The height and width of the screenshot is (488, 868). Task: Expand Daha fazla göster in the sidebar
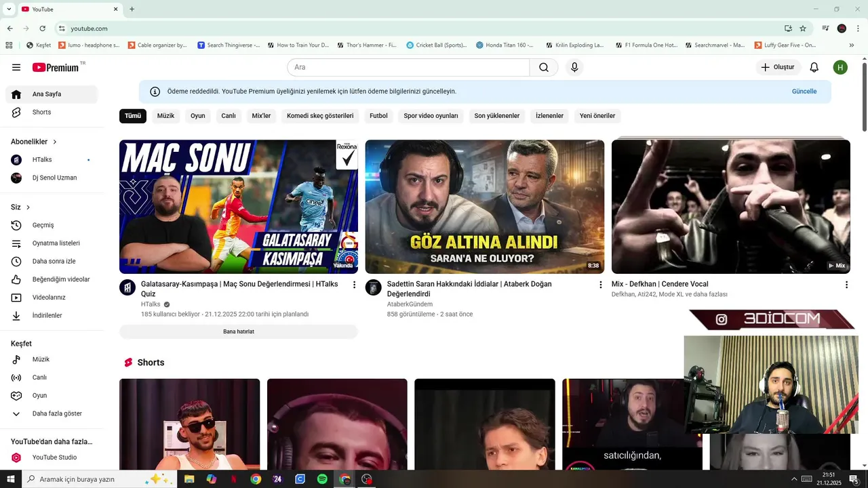[52, 413]
